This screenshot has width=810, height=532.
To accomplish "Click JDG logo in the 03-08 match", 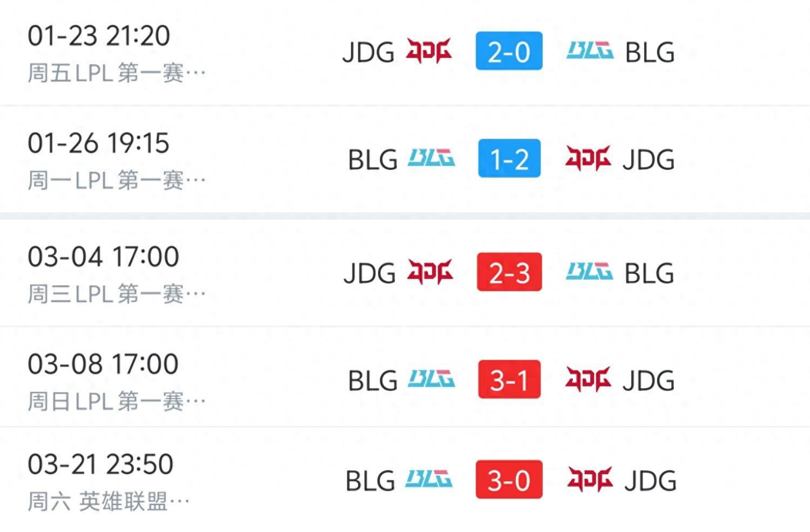I will tap(588, 379).
